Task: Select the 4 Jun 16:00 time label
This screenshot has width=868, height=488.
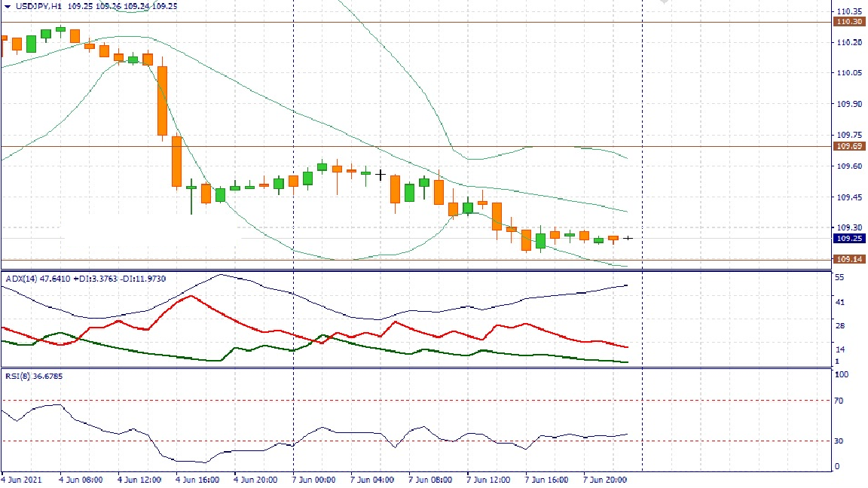Action: (x=197, y=479)
